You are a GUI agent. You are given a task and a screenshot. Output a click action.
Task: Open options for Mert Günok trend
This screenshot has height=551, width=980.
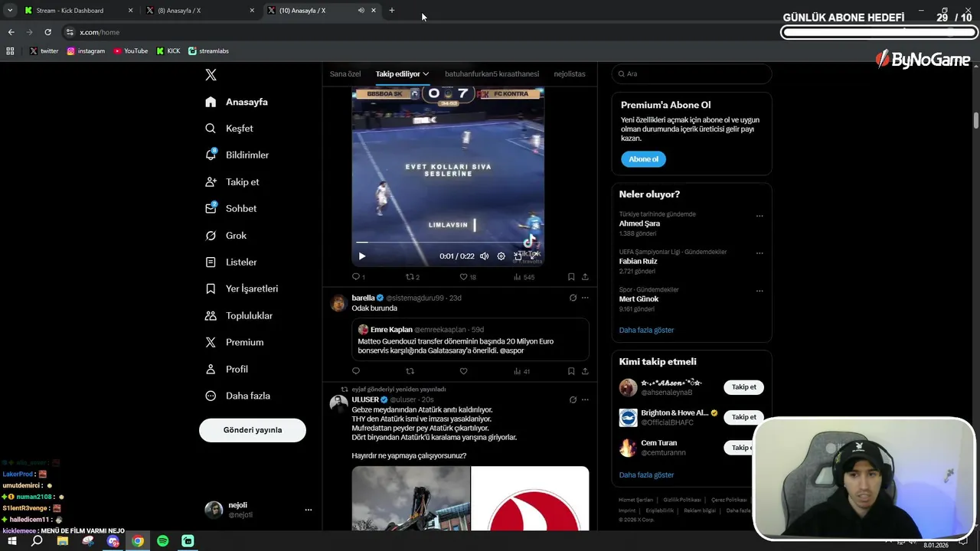click(x=759, y=291)
